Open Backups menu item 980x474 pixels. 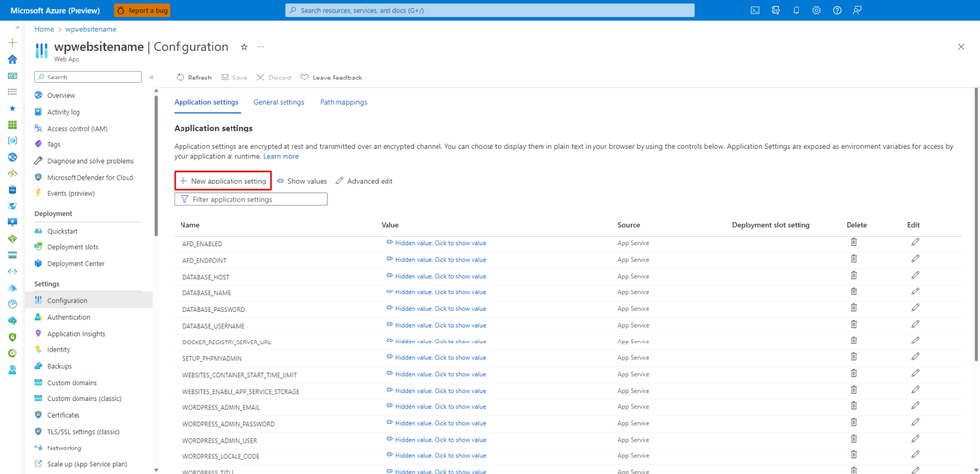[x=60, y=366]
